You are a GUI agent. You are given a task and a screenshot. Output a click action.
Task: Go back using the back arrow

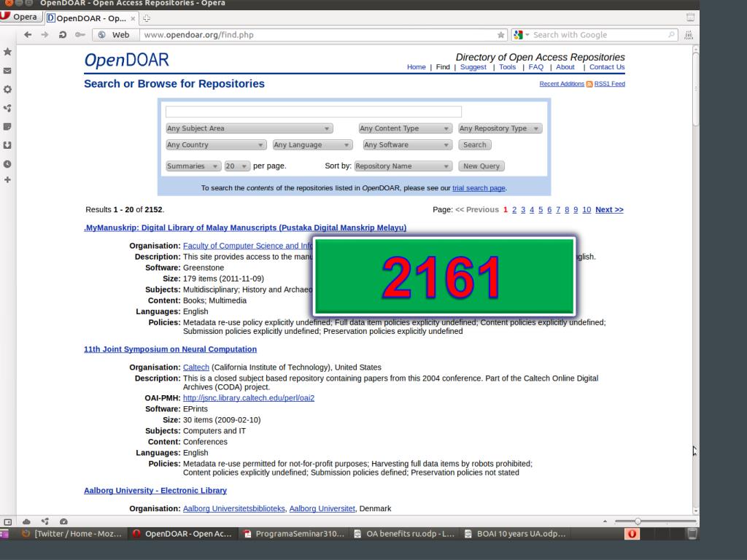(28, 35)
